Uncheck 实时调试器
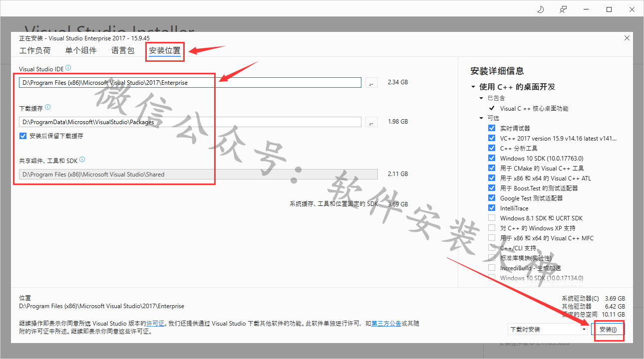Image resolution: width=644 pixels, height=359 pixels. 492,128
